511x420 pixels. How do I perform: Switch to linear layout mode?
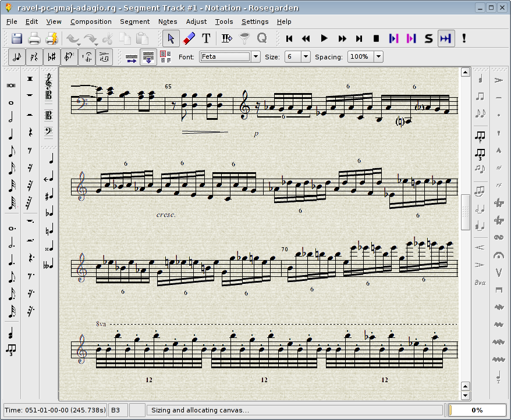(131, 58)
